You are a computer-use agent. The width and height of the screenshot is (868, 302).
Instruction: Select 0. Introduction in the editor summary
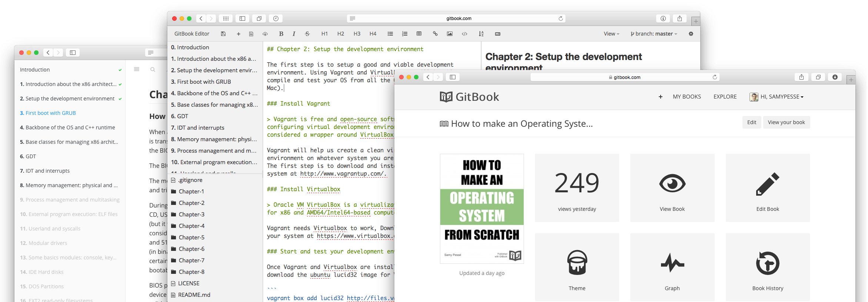(190, 47)
